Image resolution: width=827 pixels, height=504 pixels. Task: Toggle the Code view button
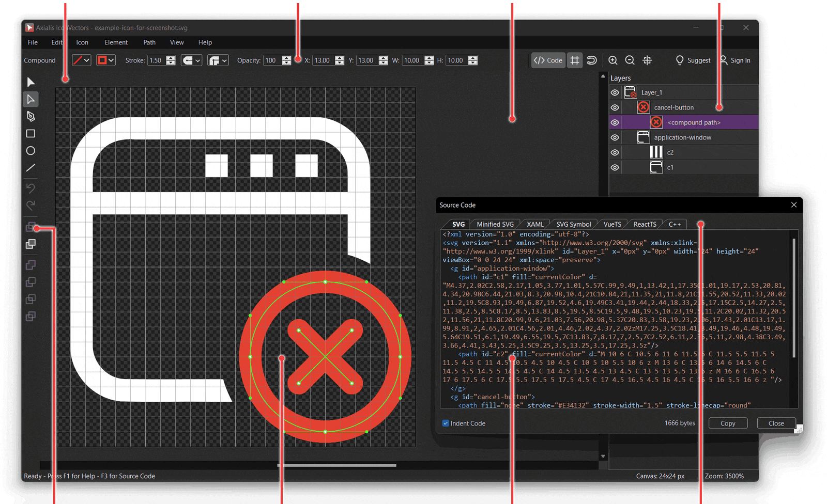point(548,60)
